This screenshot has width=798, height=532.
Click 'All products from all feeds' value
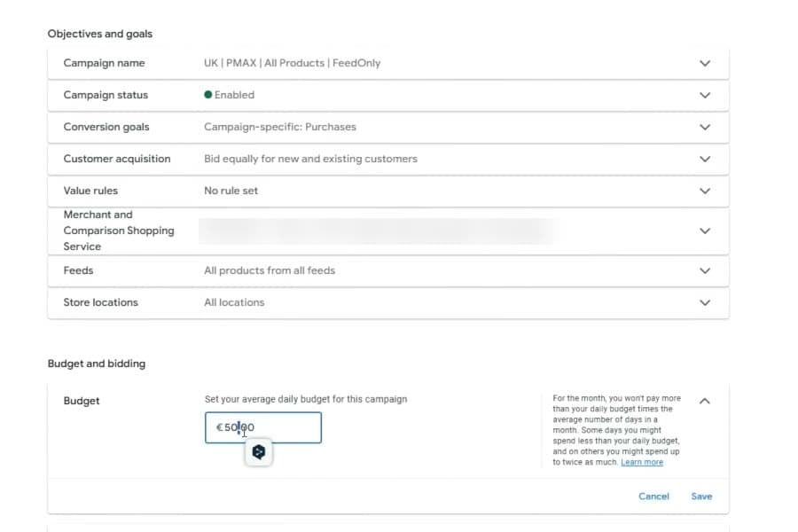point(270,270)
